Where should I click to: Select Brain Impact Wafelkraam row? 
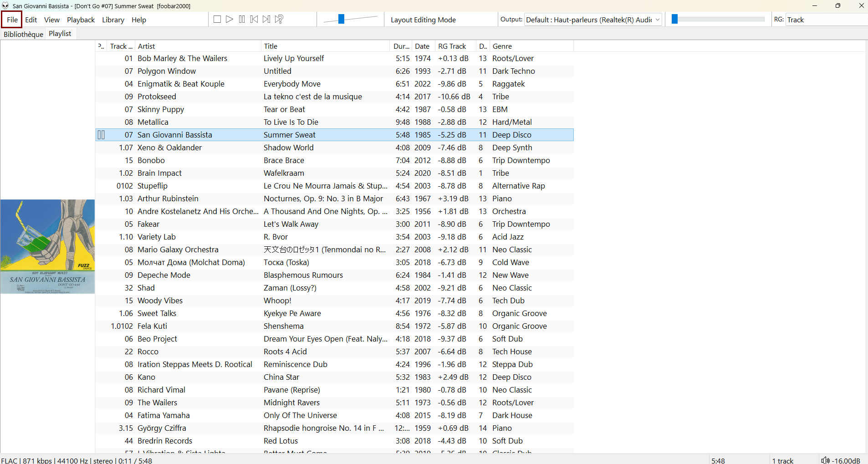click(x=334, y=173)
